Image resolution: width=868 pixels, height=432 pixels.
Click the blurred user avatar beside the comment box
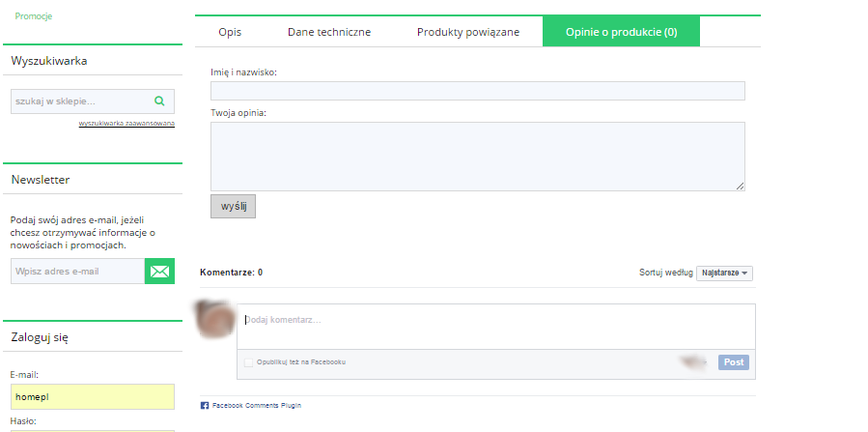click(216, 320)
